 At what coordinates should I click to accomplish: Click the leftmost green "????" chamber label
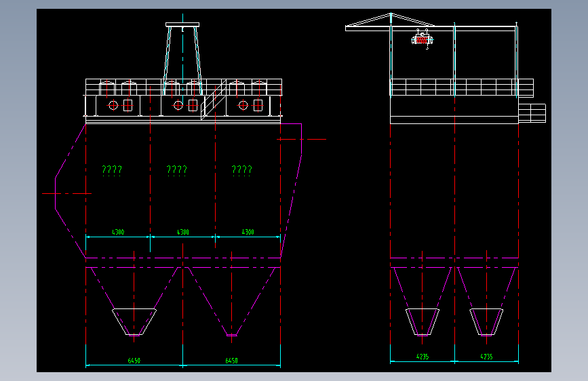[x=112, y=171]
